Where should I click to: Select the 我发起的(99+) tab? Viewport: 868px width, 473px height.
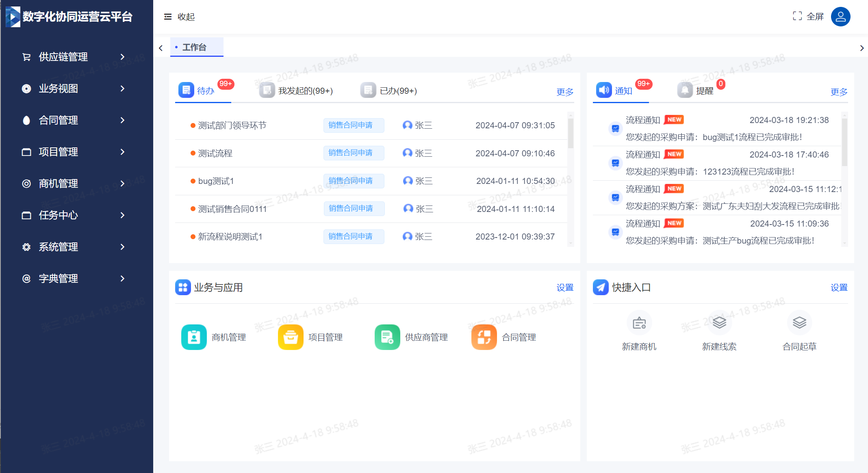[297, 91]
